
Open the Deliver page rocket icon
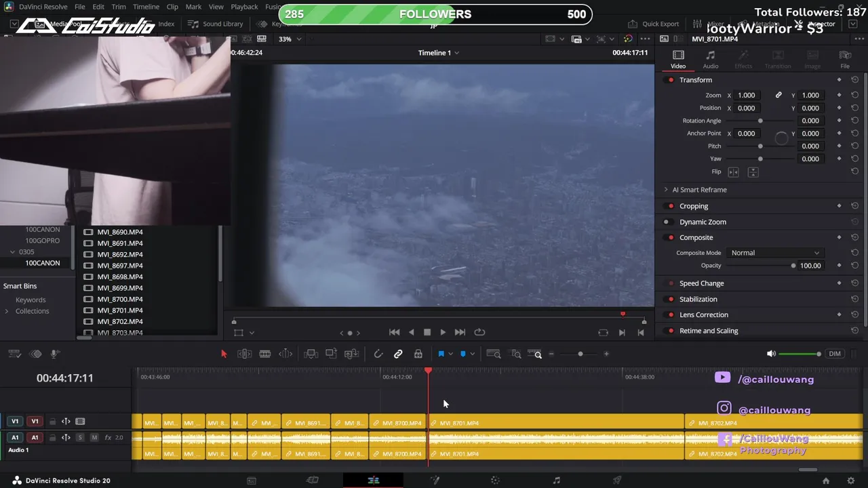tap(617, 481)
